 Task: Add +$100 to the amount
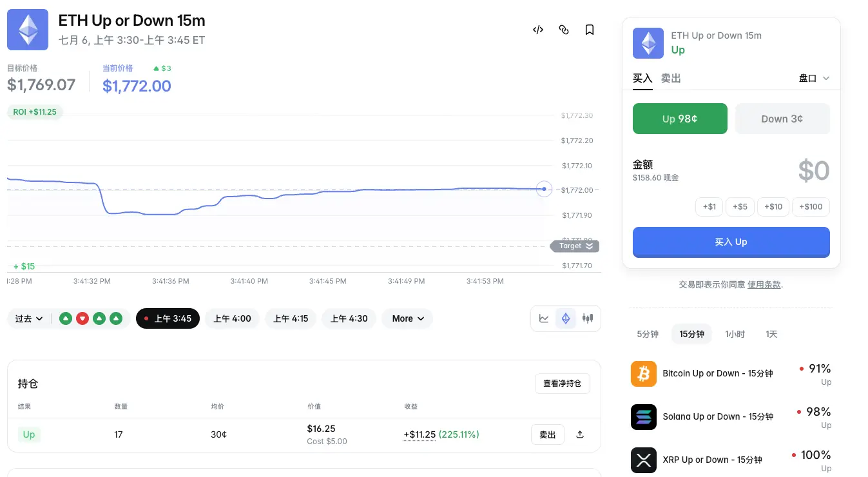pos(811,207)
